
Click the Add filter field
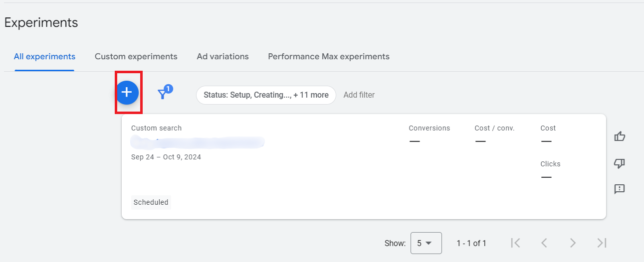[x=359, y=95]
